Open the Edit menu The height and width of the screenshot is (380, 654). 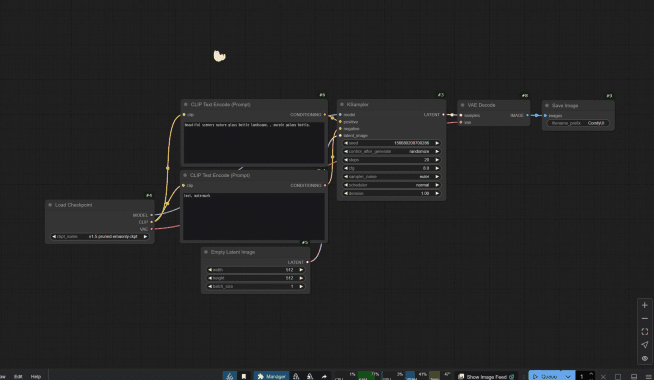(18, 377)
